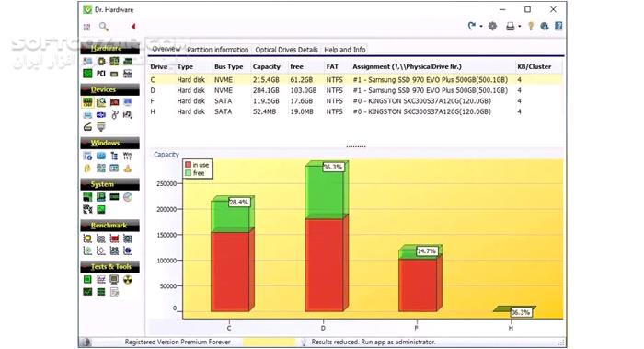Collapse the Hardware section header
Viewport: 644px width, 349px height.
[x=109, y=49]
